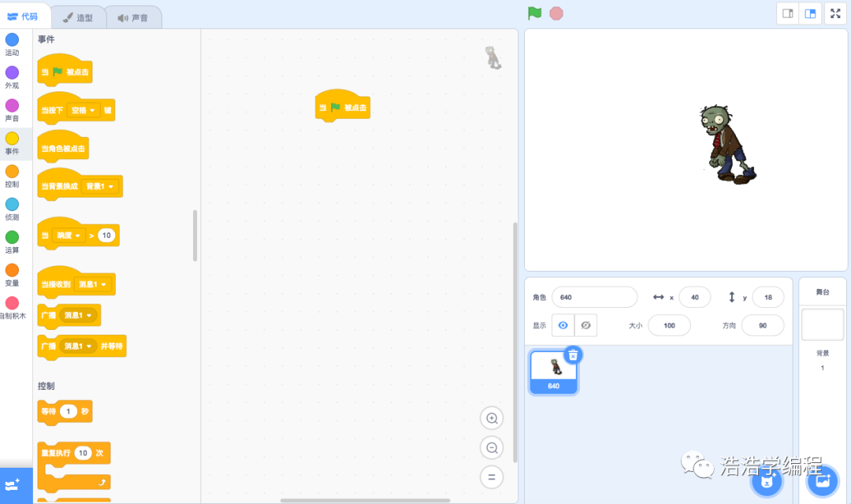Edit the 大小 size value 100

coord(669,325)
